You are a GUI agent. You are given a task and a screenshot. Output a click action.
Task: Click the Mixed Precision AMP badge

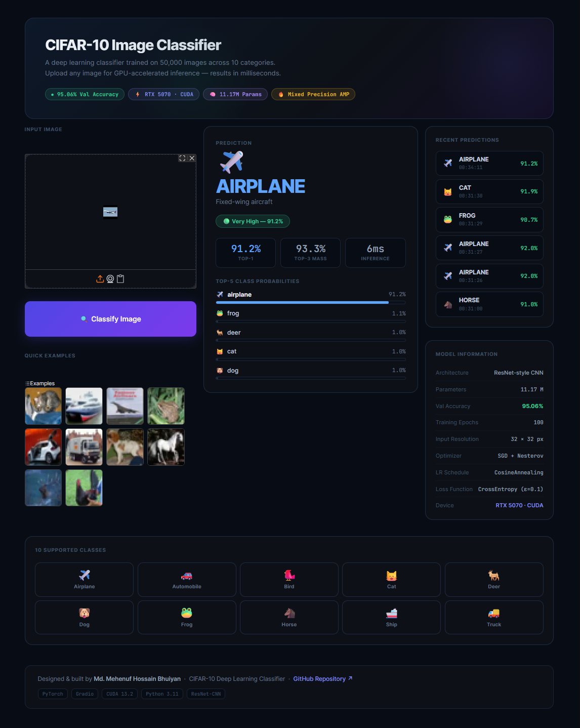point(313,94)
